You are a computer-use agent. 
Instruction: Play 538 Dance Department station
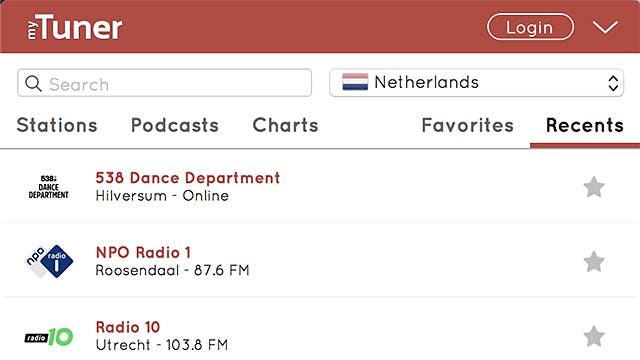pyautogui.click(x=188, y=178)
